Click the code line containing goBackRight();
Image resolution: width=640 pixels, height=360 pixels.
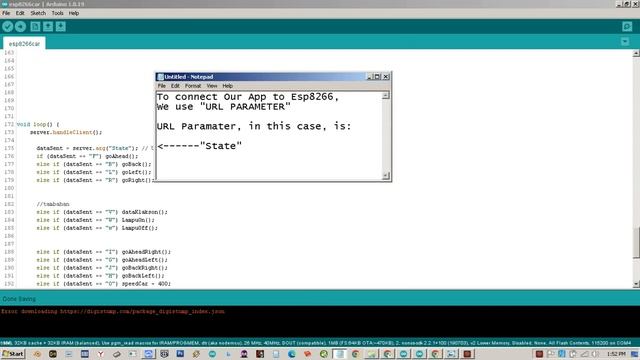click(x=102, y=268)
